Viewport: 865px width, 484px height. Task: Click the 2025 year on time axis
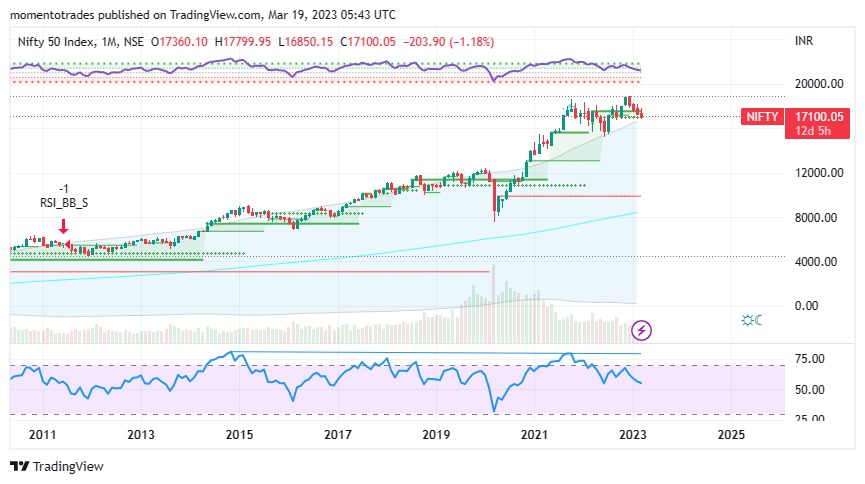point(731,435)
